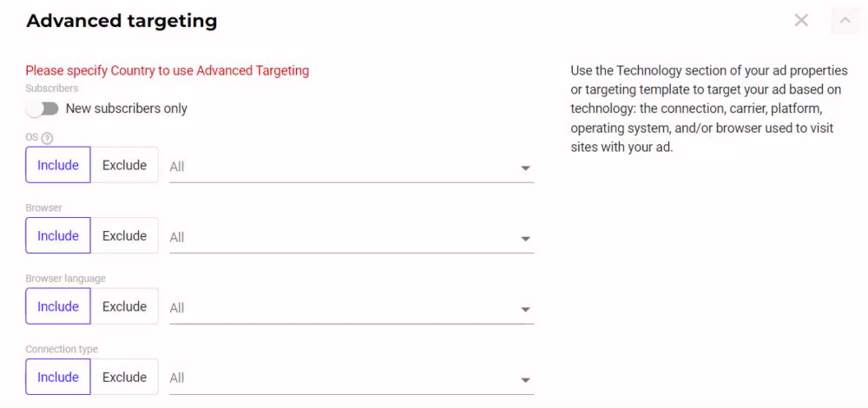Choose Include for Browser targeting
Screen dimensions: 868x408
point(58,236)
